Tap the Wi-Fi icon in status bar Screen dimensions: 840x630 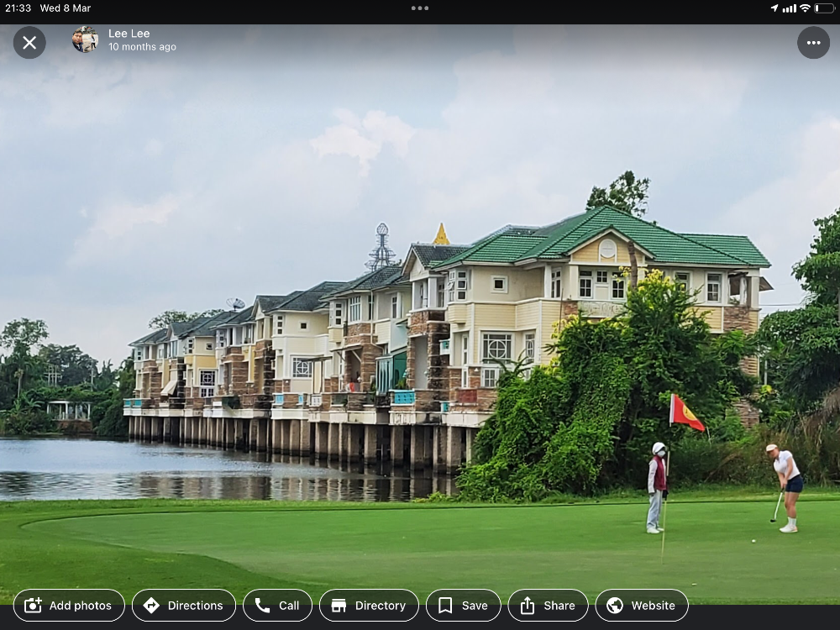click(805, 8)
